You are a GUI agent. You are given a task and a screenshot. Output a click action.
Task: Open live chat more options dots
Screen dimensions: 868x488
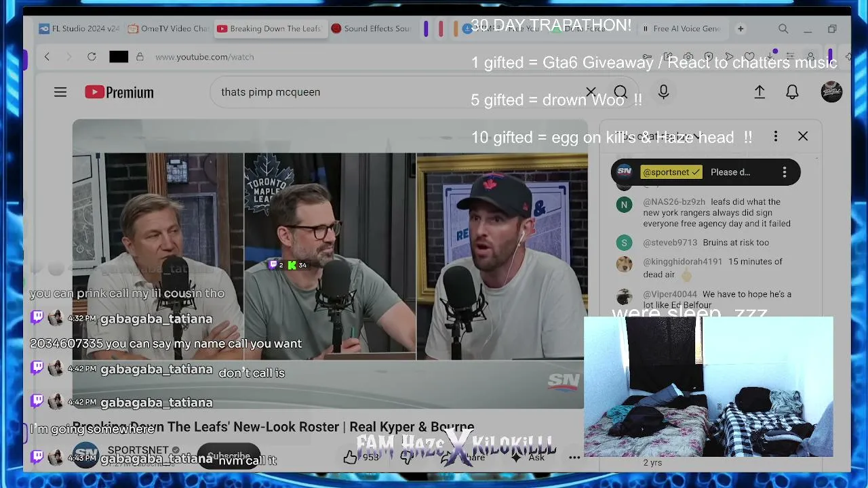point(776,137)
